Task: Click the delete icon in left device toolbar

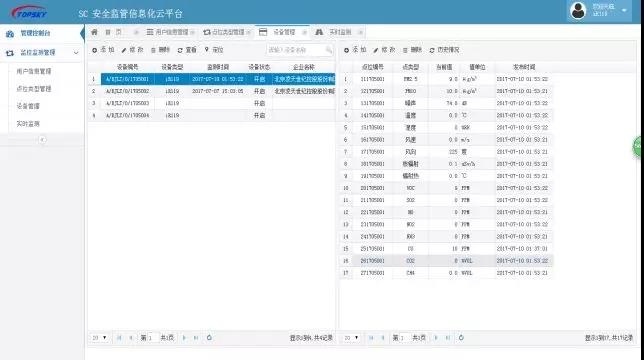Action: (x=153, y=50)
